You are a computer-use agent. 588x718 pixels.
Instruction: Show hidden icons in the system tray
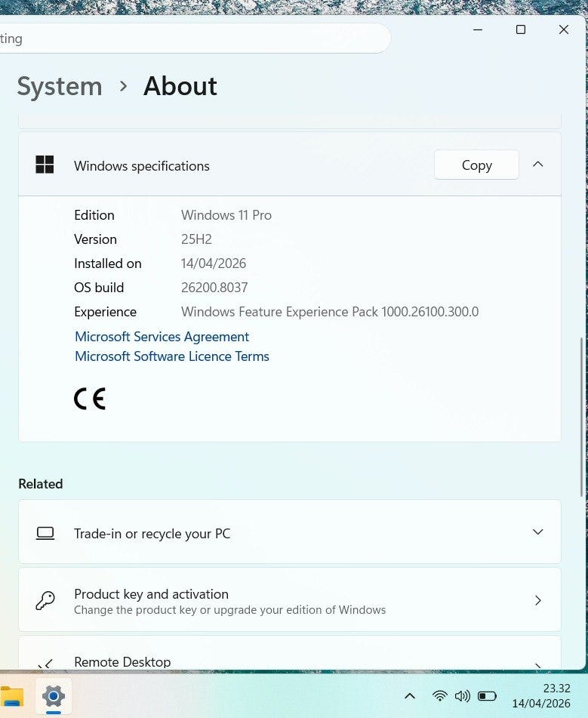point(410,696)
